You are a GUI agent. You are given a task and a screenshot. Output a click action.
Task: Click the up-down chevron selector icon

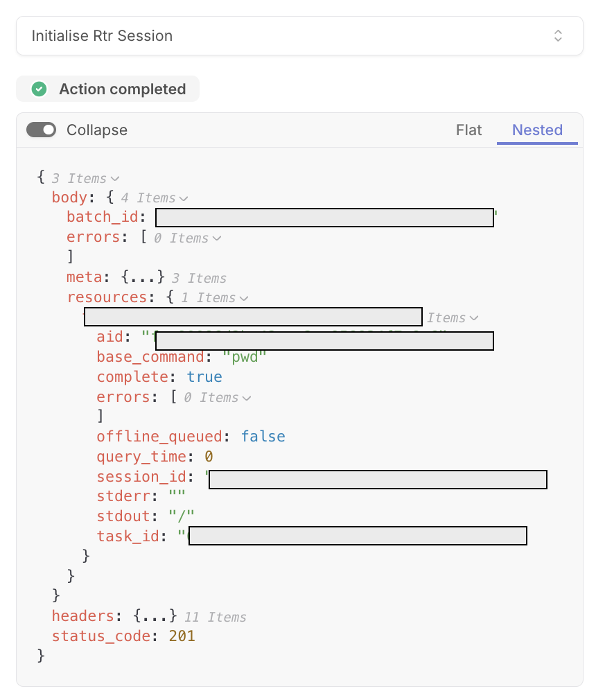point(558,36)
